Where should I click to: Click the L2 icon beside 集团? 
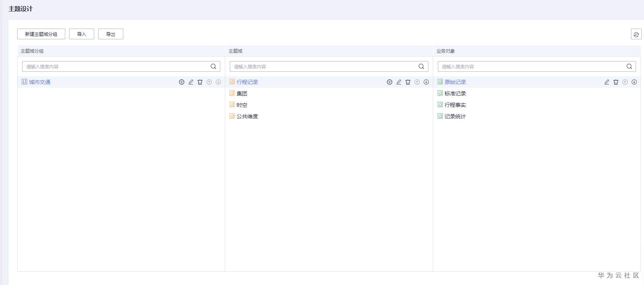[x=232, y=93]
